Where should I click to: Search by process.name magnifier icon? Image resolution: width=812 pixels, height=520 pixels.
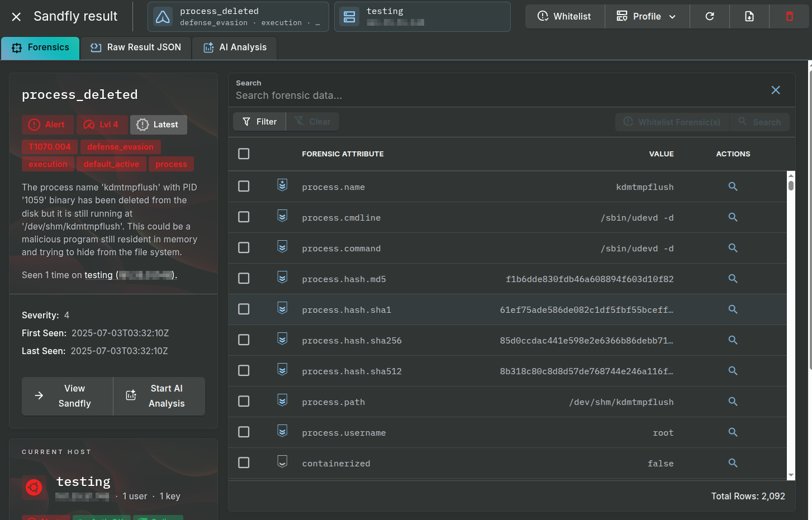coord(733,187)
